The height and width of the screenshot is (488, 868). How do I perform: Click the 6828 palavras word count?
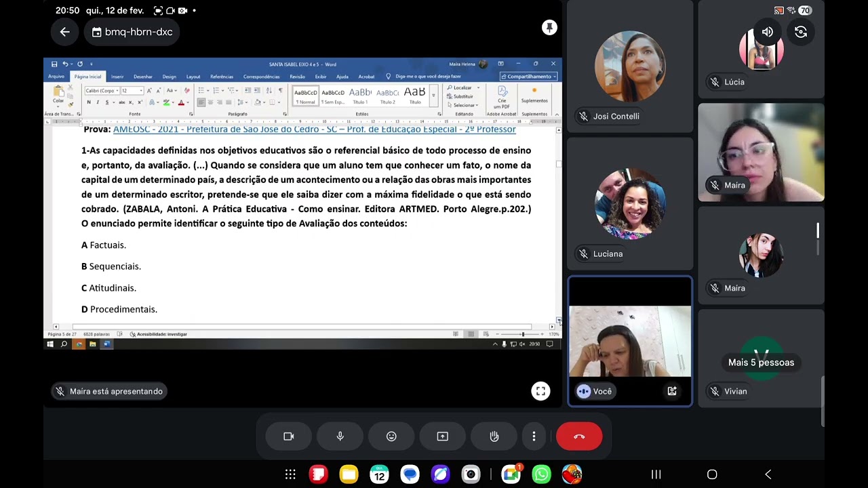click(x=98, y=334)
